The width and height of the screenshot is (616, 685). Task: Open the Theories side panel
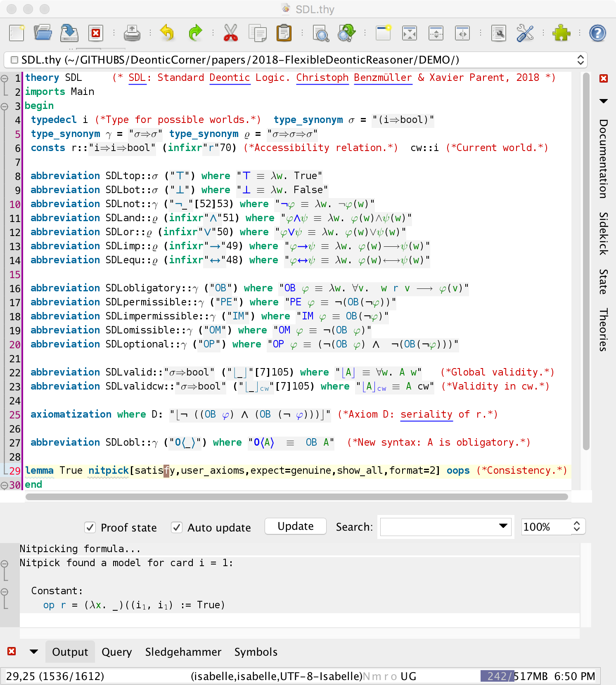click(604, 329)
